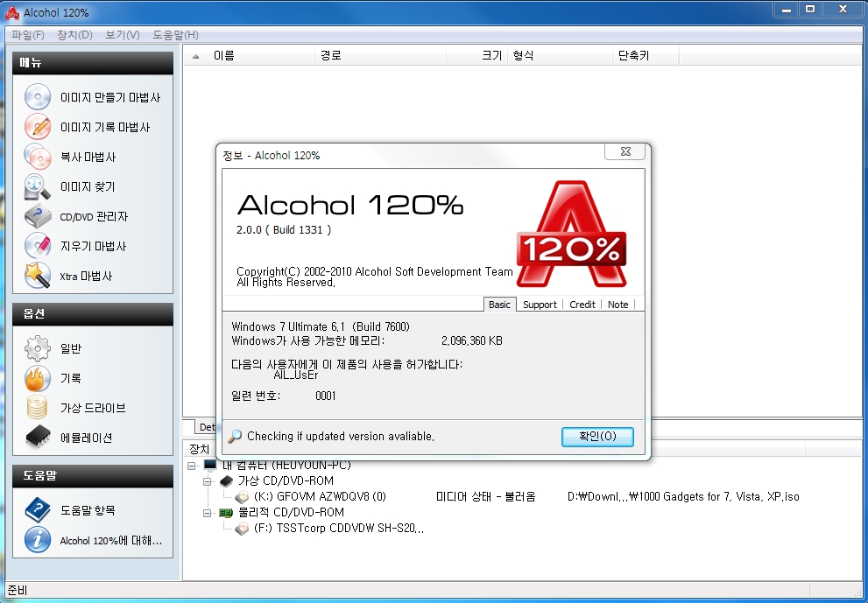This screenshot has width=868, height=603.
Task: Click the virtual drive K: disc icon
Action: tap(242, 497)
